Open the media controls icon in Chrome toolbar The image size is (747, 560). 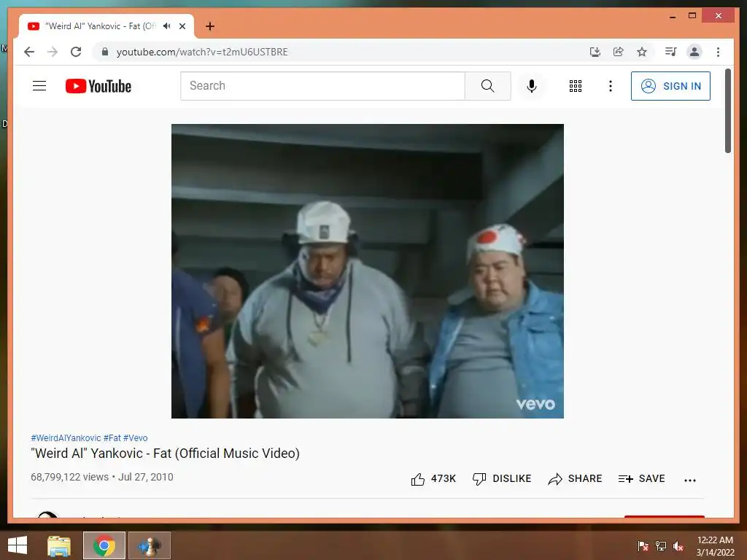(671, 52)
